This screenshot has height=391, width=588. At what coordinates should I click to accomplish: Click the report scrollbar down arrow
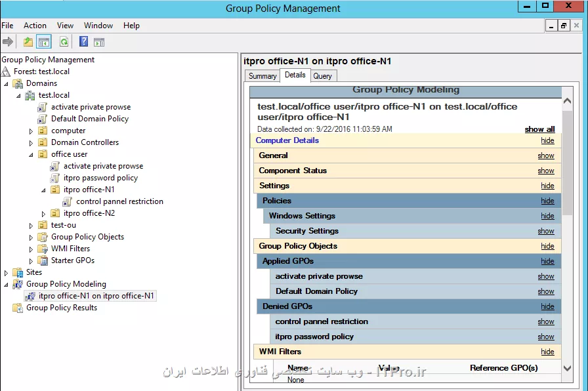(568, 368)
